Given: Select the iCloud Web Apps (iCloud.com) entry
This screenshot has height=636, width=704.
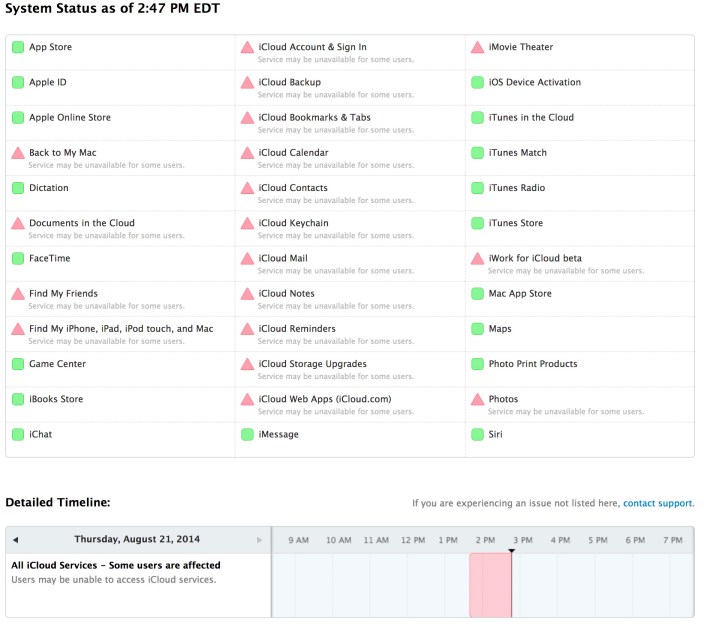Looking at the screenshot, I should click(x=324, y=399).
